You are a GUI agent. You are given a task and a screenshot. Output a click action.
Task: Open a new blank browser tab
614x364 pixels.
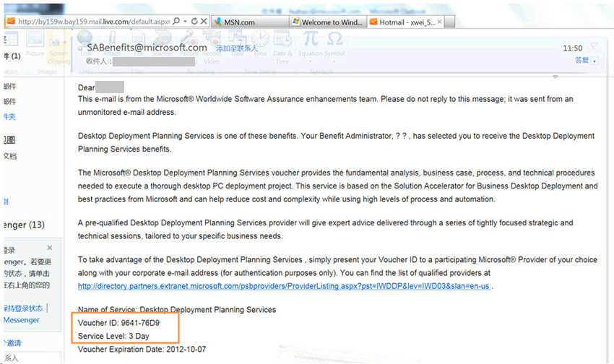pyautogui.click(x=450, y=22)
